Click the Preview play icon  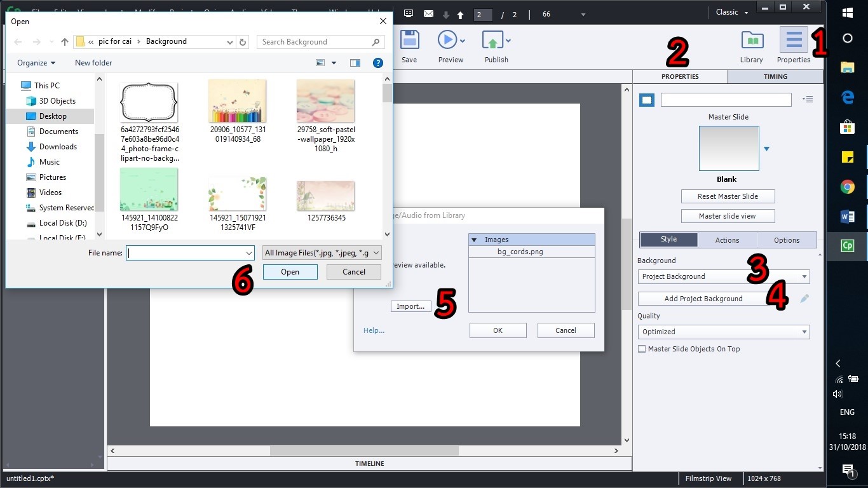(x=447, y=40)
